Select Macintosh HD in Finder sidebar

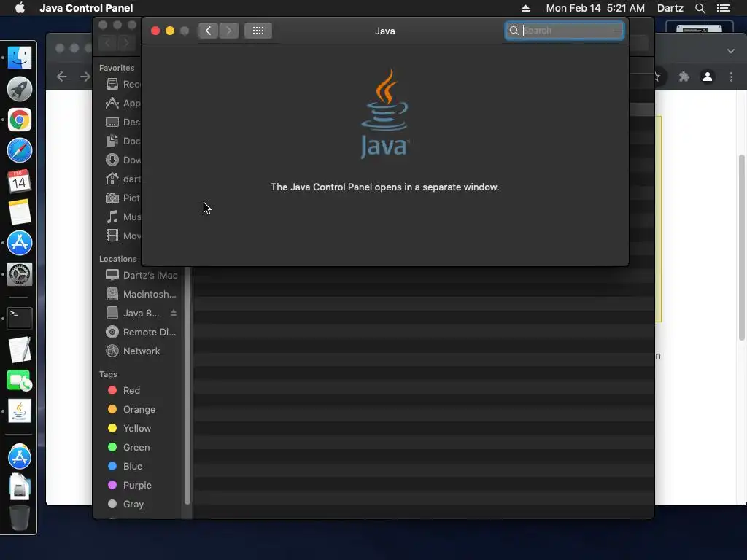tap(141, 295)
